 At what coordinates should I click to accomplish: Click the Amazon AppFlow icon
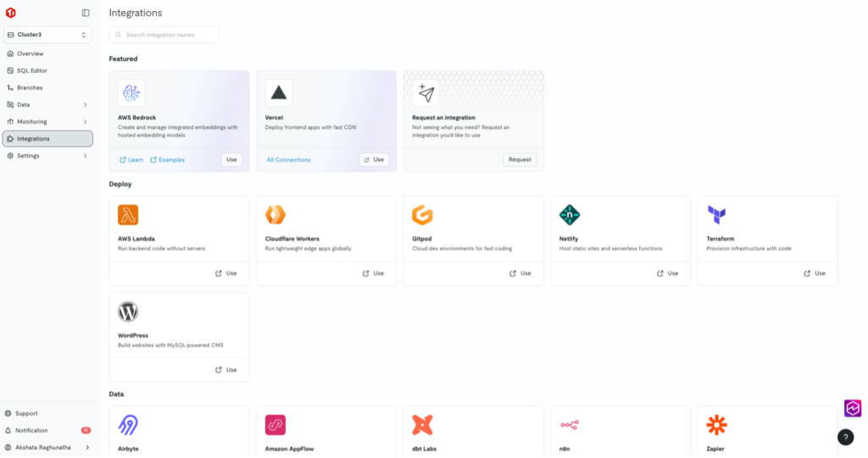point(275,425)
